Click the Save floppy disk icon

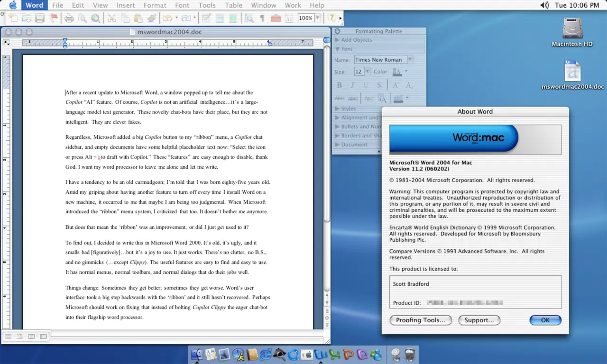[40, 18]
